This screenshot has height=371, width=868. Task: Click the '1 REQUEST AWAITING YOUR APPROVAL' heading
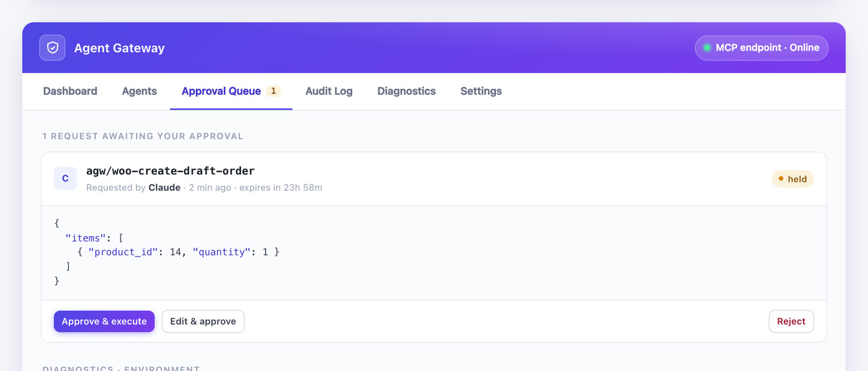(143, 136)
